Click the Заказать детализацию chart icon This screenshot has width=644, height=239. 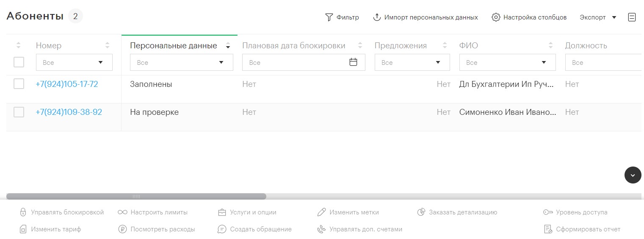(x=421, y=212)
